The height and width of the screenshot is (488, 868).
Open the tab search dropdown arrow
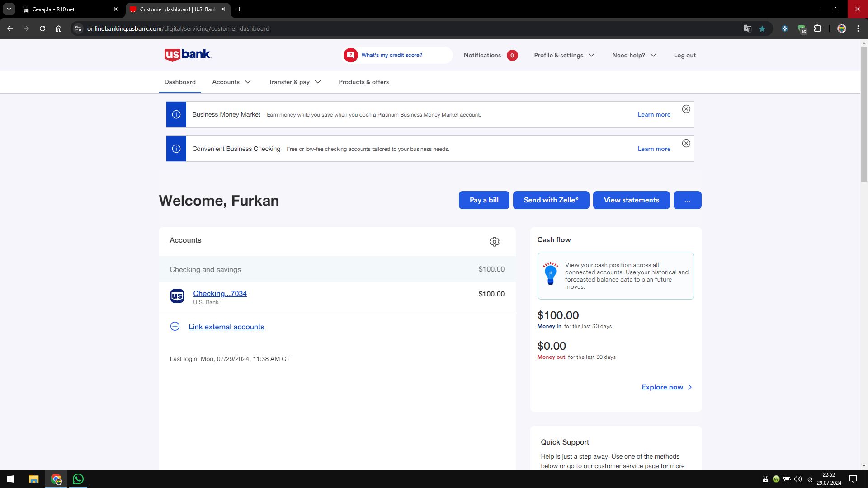click(9, 9)
